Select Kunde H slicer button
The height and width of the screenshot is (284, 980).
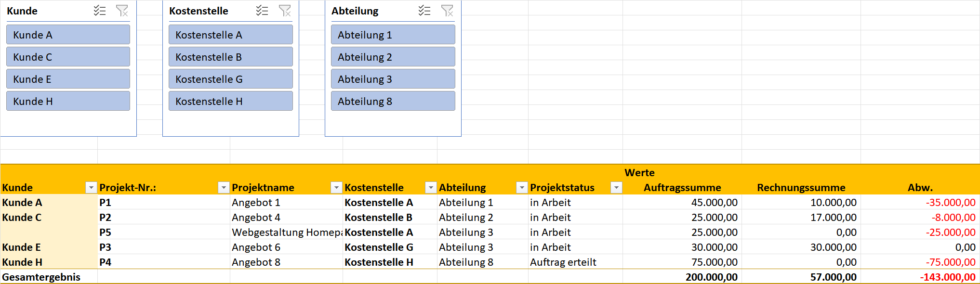tap(68, 101)
